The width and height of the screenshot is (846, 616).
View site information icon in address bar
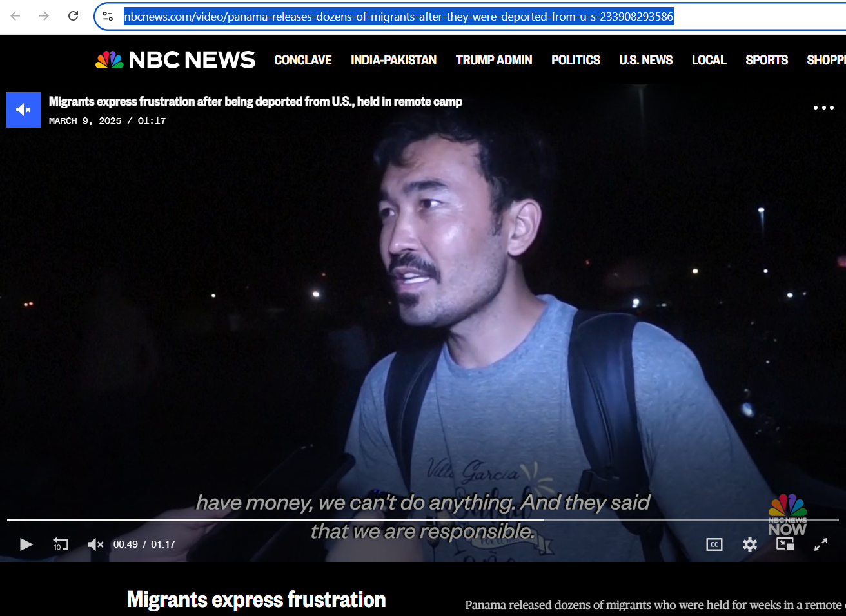[108, 16]
